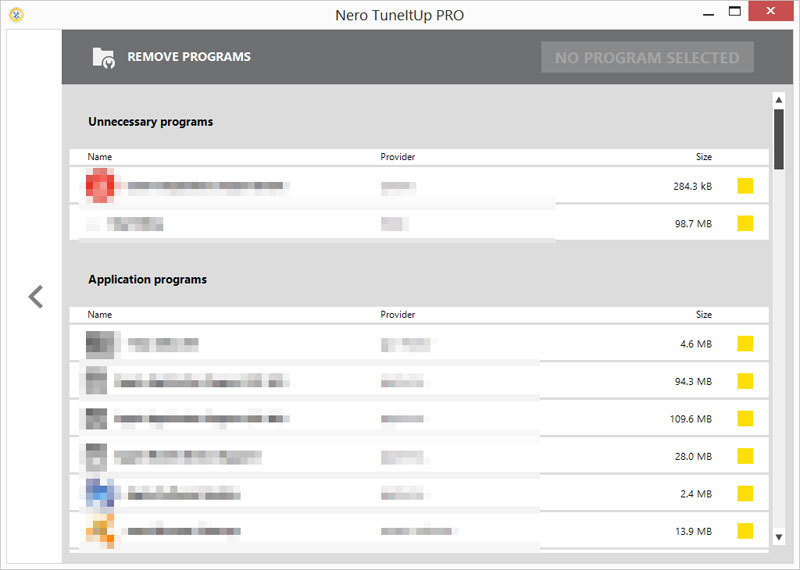Screen dimensions: 800x570
Task: Click the Remove Programs folder icon
Action: [x=103, y=57]
